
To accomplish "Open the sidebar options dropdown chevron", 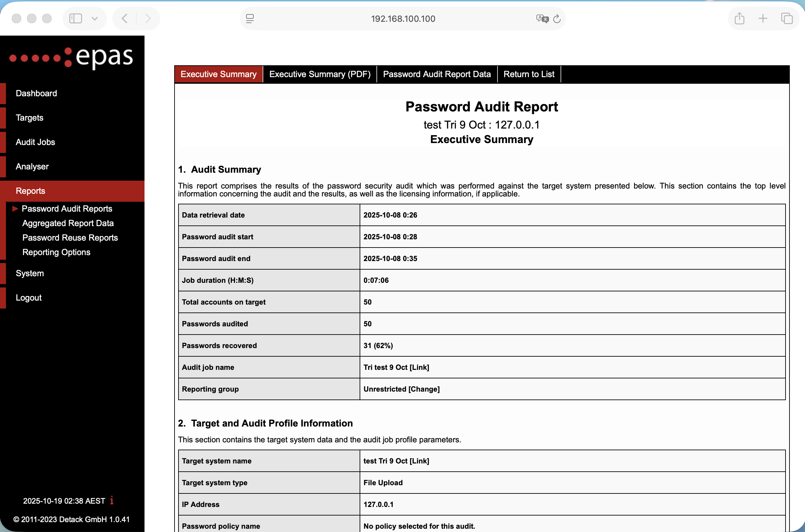I will pyautogui.click(x=95, y=18).
